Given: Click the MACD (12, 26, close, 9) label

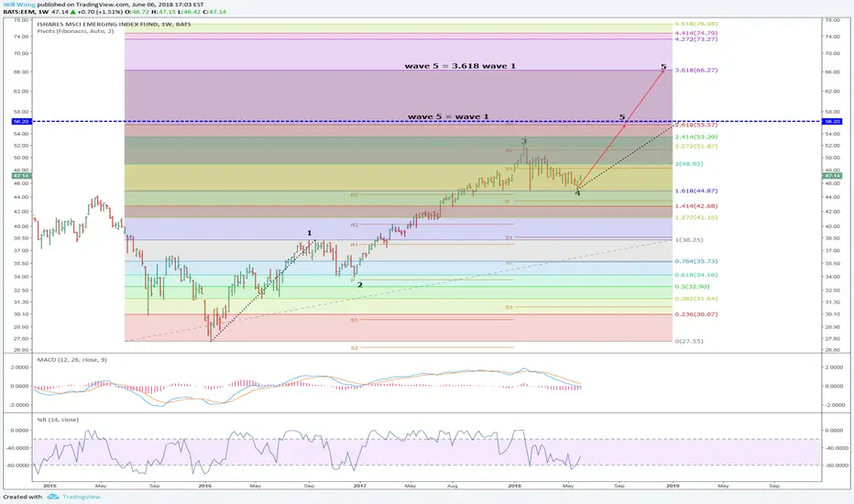Looking at the screenshot, I should pyautogui.click(x=71, y=359).
